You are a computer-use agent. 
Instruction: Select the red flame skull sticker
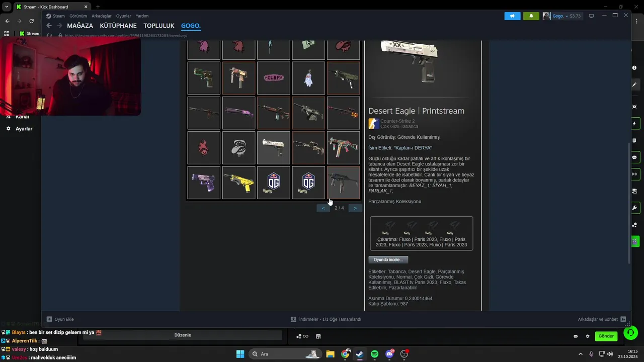tap(204, 148)
